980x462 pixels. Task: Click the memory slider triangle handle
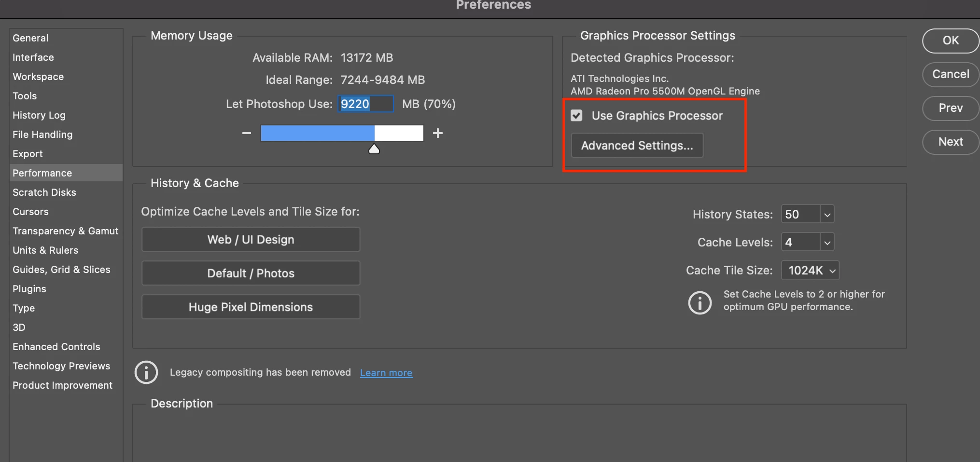374,149
